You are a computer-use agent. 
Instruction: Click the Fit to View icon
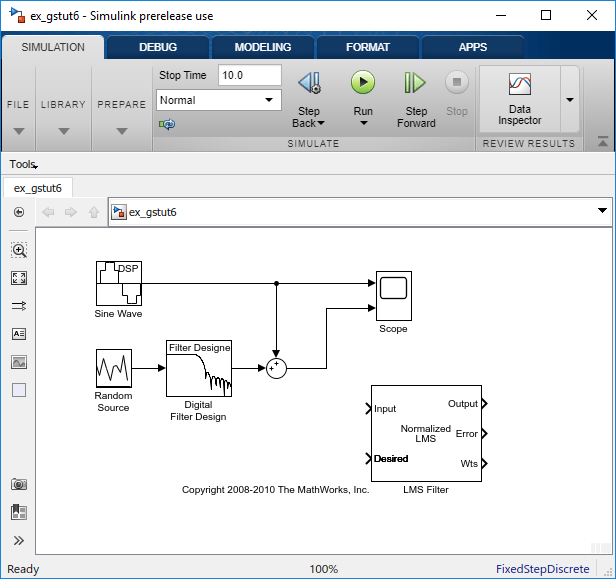pos(19,278)
